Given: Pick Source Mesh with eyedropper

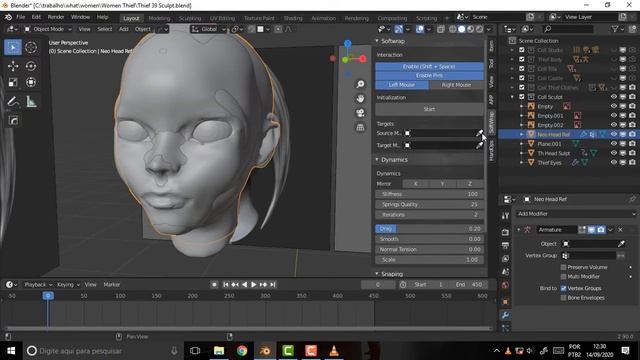Looking at the screenshot, I should coord(479,133).
